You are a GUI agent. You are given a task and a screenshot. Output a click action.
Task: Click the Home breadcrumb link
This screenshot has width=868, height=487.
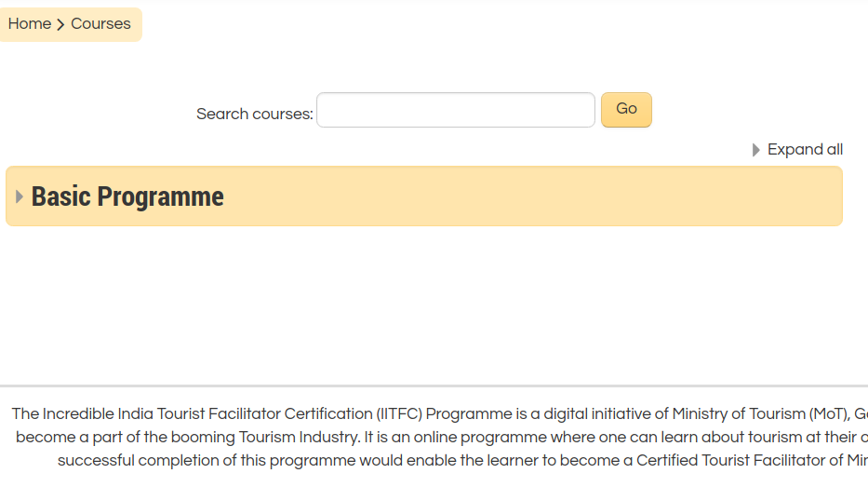29,24
